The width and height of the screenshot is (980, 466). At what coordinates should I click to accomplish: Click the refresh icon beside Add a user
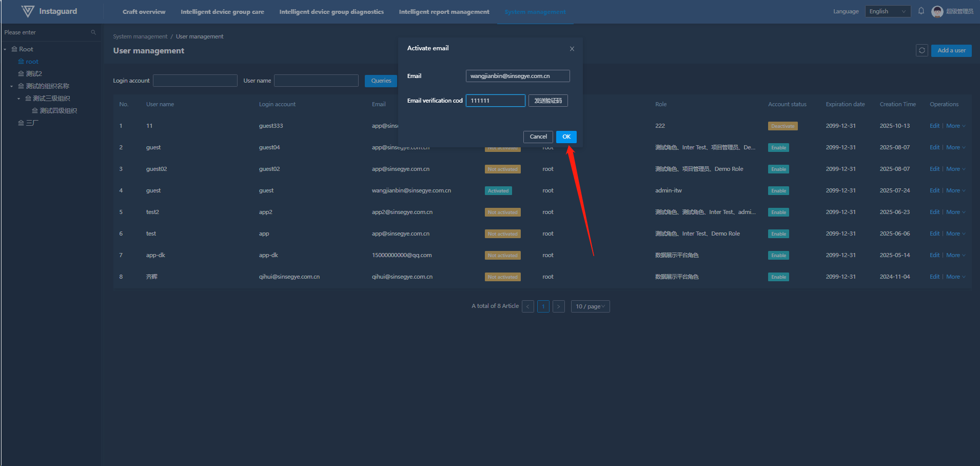[922, 50]
